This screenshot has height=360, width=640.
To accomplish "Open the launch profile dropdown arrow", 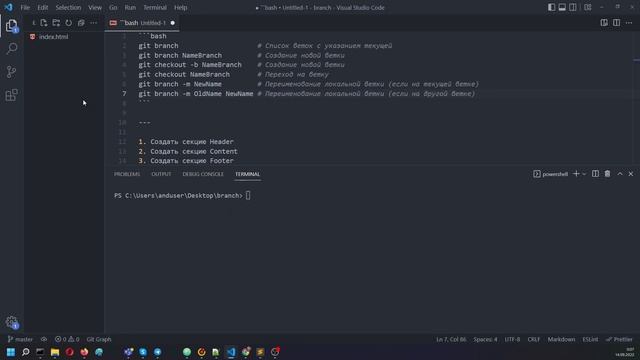I will pos(584,174).
